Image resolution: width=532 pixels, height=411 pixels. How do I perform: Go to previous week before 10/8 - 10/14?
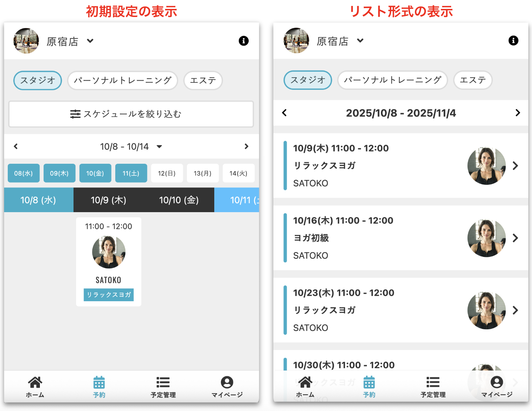click(x=16, y=146)
